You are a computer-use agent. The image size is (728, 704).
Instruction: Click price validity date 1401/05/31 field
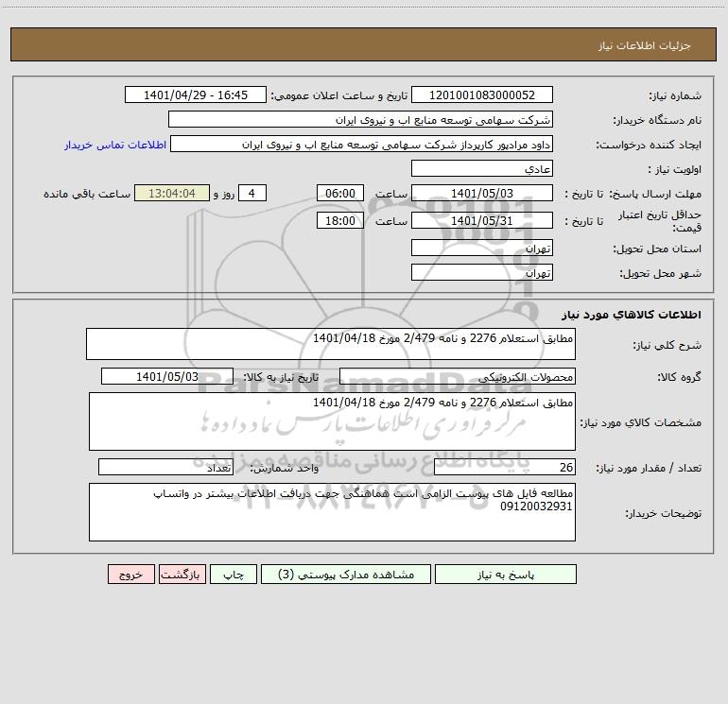pos(482,220)
